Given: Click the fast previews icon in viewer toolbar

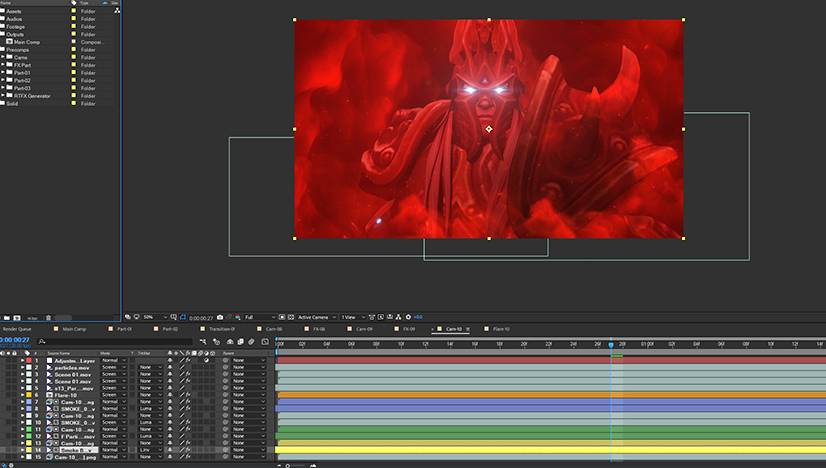Looking at the screenshot, I should pos(381,317).
